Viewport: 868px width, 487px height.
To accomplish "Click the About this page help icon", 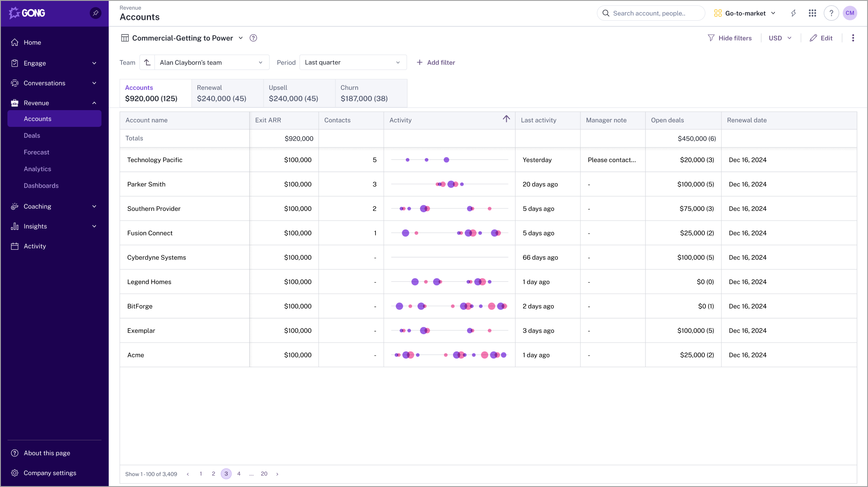I will point(15,453).
